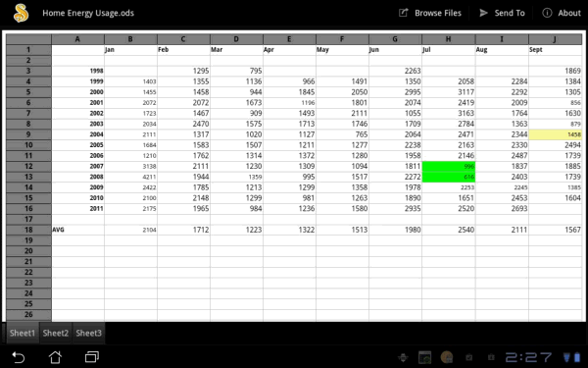Viewport: 588px width, 368px height.
Task: Select column A header
Action: 77,39
